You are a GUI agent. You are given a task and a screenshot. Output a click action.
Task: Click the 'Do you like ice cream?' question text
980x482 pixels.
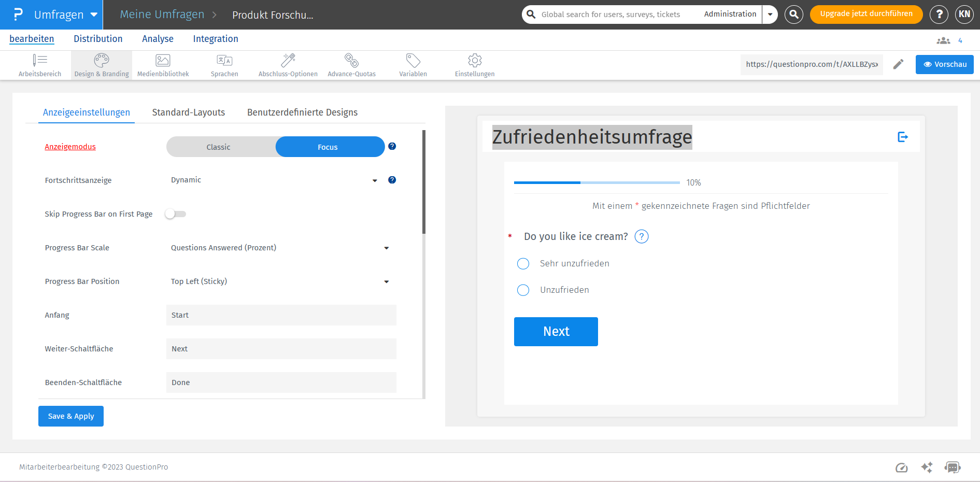point(576,236)
